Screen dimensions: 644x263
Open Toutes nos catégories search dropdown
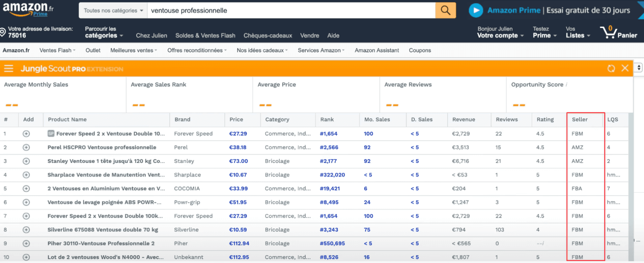coord(113,10)
